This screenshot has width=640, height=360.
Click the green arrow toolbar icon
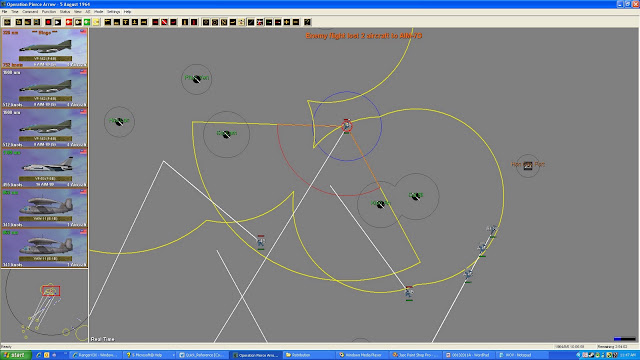pos(87,22)
